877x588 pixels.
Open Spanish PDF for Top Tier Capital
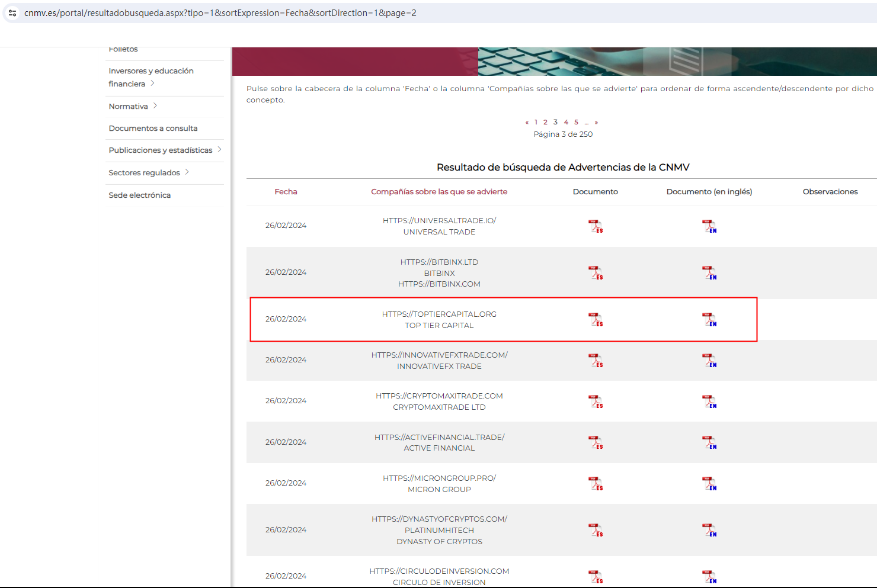[595, 320]
